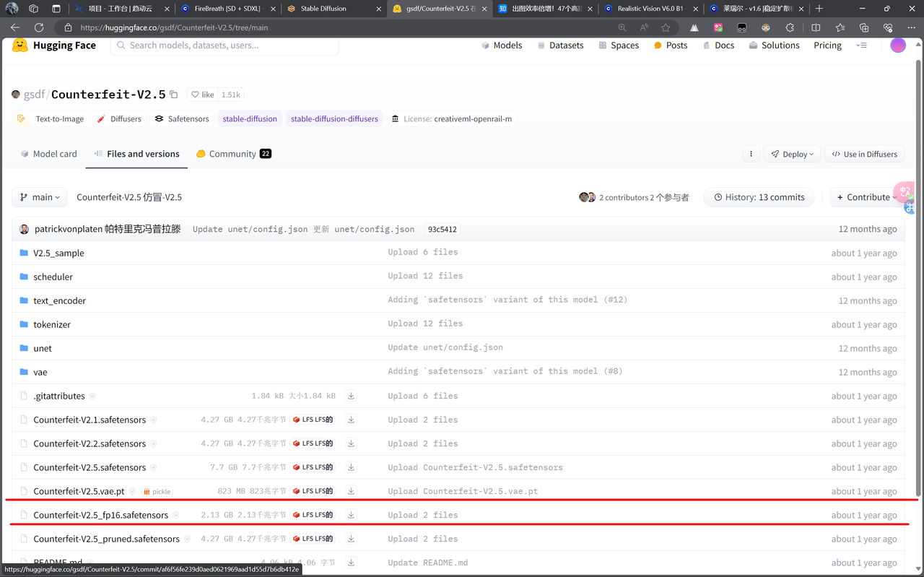Open the three-dot more options next to Deploy
Image resolution: width=924 pixels, height=577 pixels.
pos(751,154)
